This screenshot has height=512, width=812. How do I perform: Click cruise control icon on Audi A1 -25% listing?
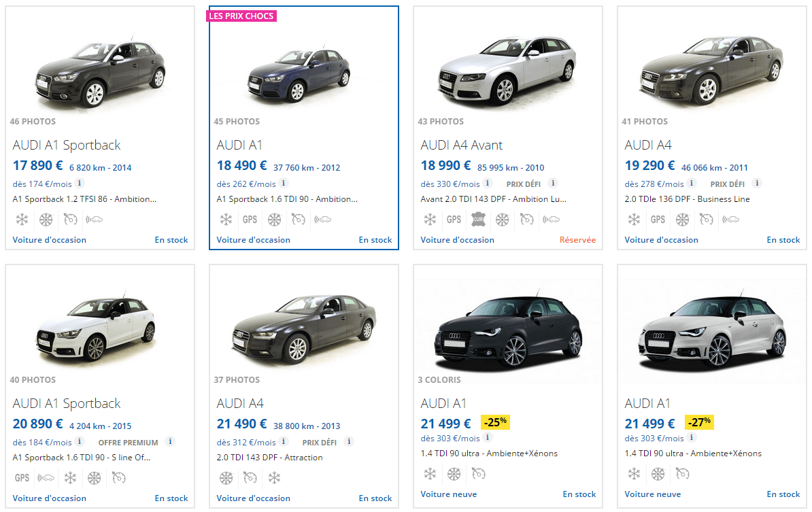478,474
